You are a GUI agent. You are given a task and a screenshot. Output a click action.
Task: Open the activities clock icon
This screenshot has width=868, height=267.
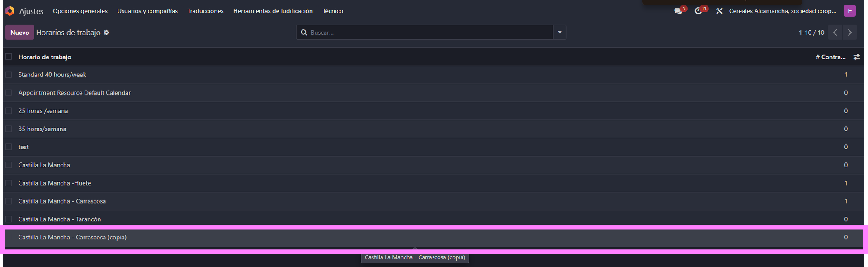pyautogui.click(x=698, y=11)
